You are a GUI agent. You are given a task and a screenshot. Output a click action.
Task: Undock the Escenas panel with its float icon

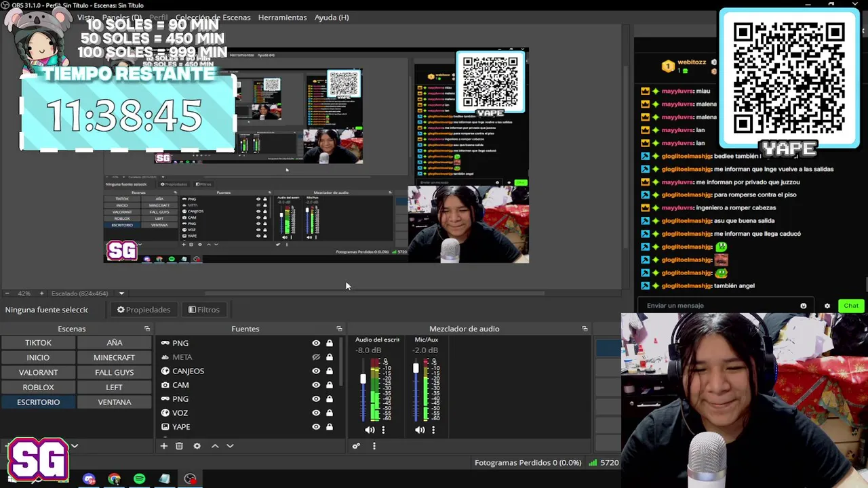pos(147,329)
